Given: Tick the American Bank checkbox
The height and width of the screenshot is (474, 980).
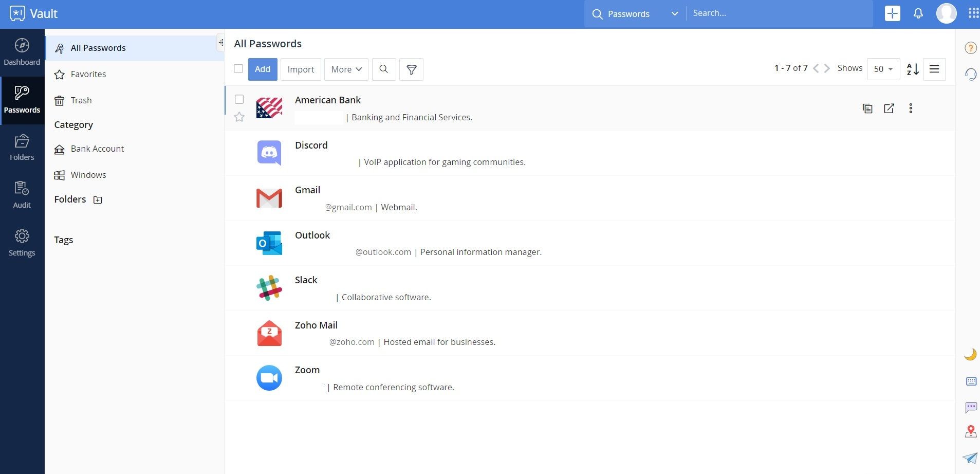Looking at the screenshot, I should point(239,99).
